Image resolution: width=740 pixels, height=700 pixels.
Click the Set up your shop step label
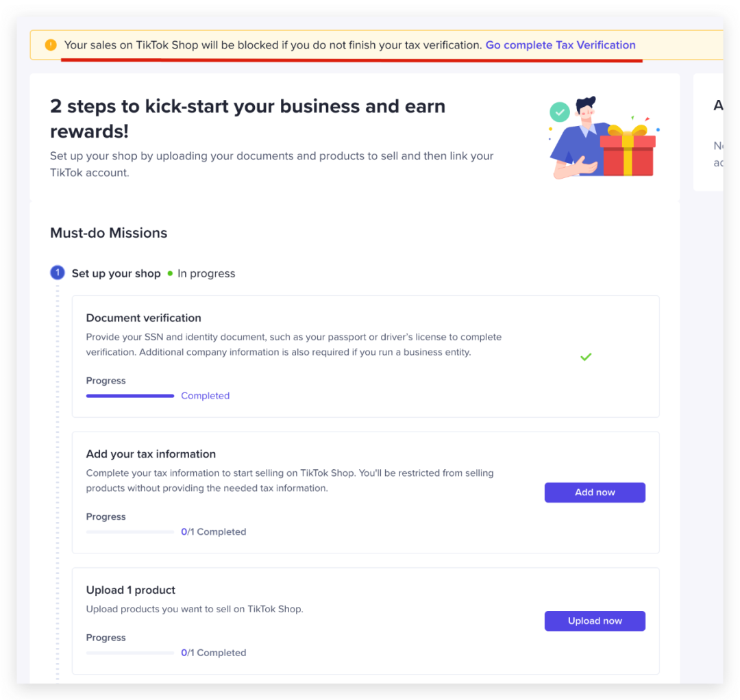[x=116, y=273]
